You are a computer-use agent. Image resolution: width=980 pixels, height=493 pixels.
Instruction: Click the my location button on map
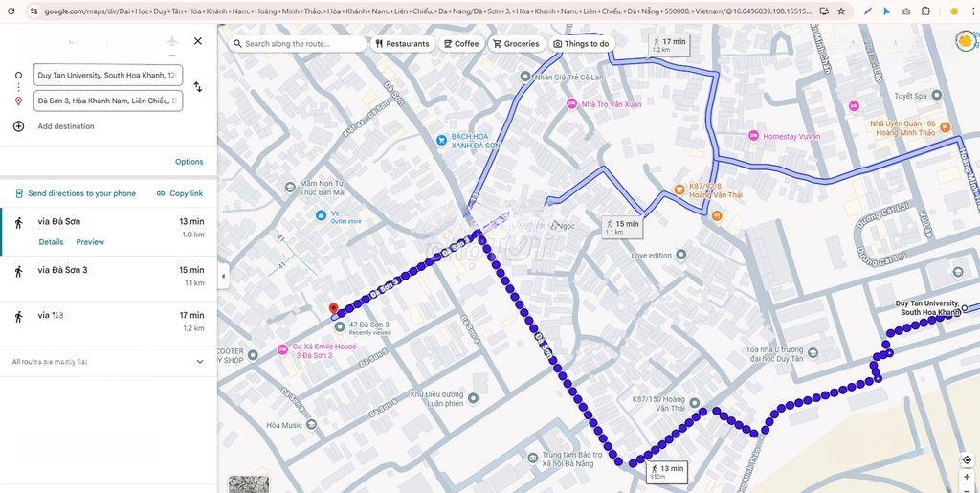click(x=967, y=460)
